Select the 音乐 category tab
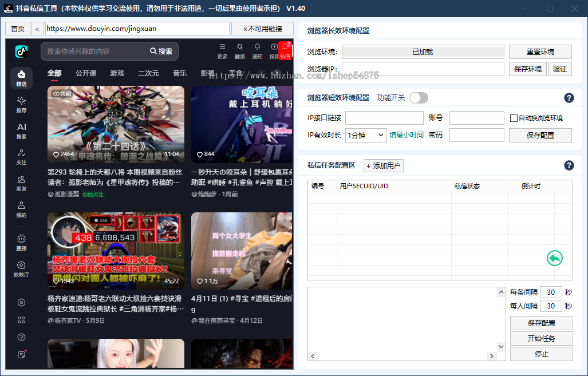This screenshot has height=376, width=588. pyautogui.click(x=180, y=73)
